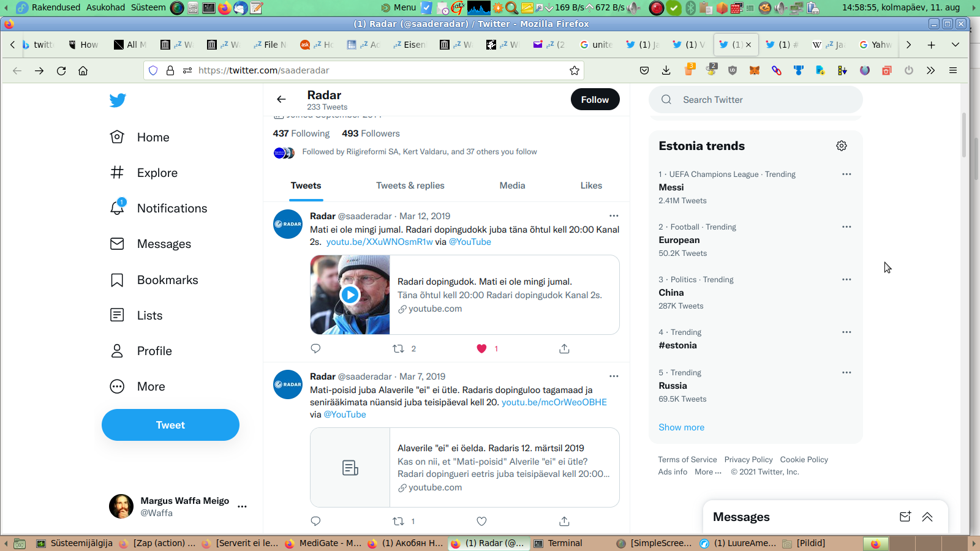Screen dimensions: 980x551
Task: Share the Mar 7, 2019 tweet
Action: tap(564, 521)
